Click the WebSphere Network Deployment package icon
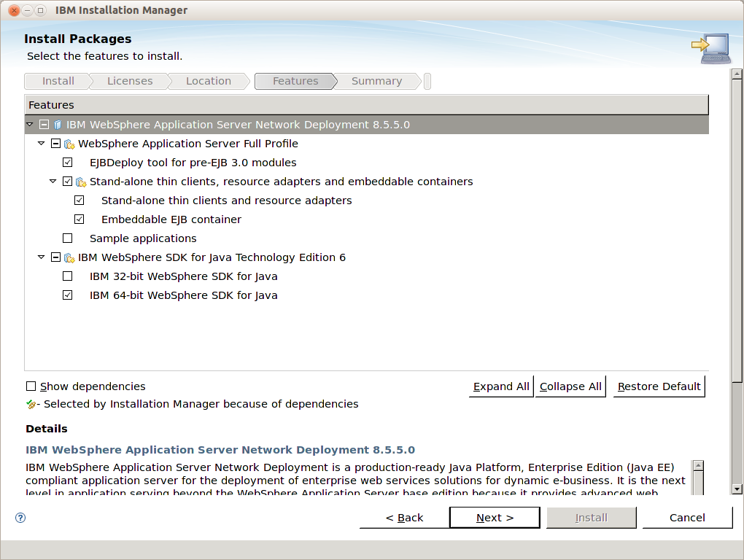This screenshot has height=560, width=744. 58,125
